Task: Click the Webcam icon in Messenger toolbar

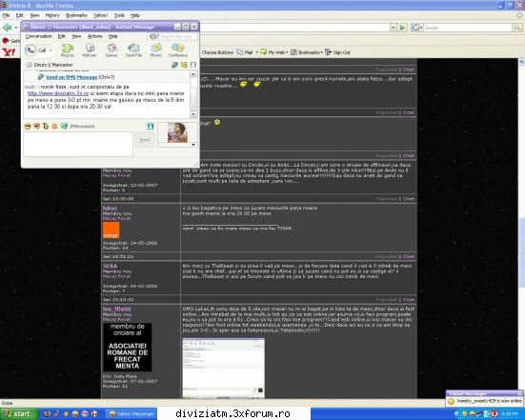Action: (90, 50)
